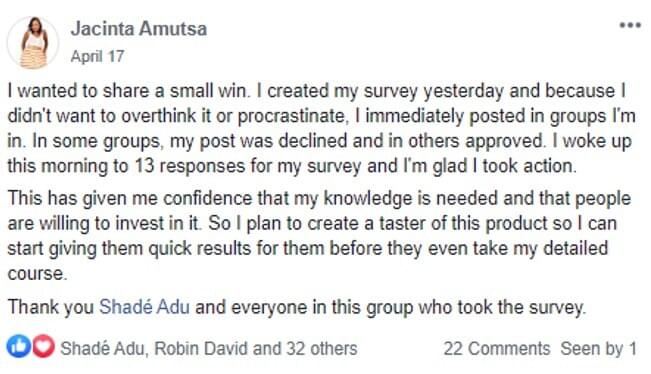Click the word 'procrastinate' in the post
The width and height of the screenshot is (651, 374).
point(291,116)
